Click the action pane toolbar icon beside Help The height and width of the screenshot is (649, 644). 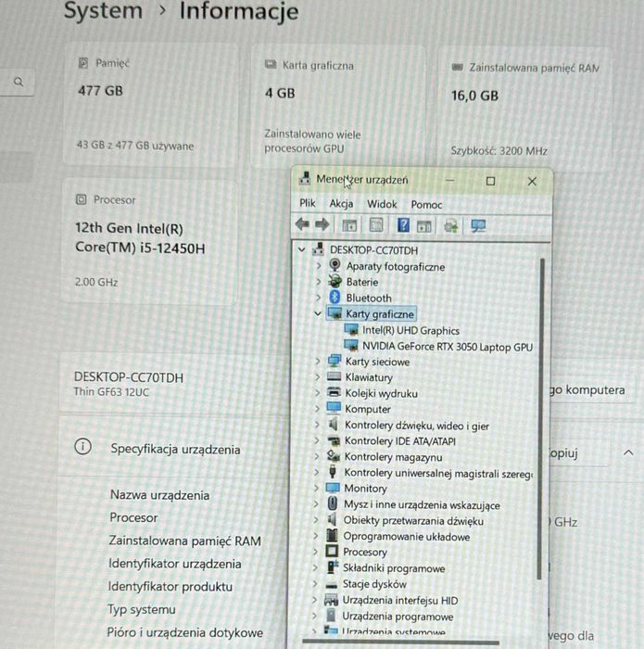(x=424, y=226)
